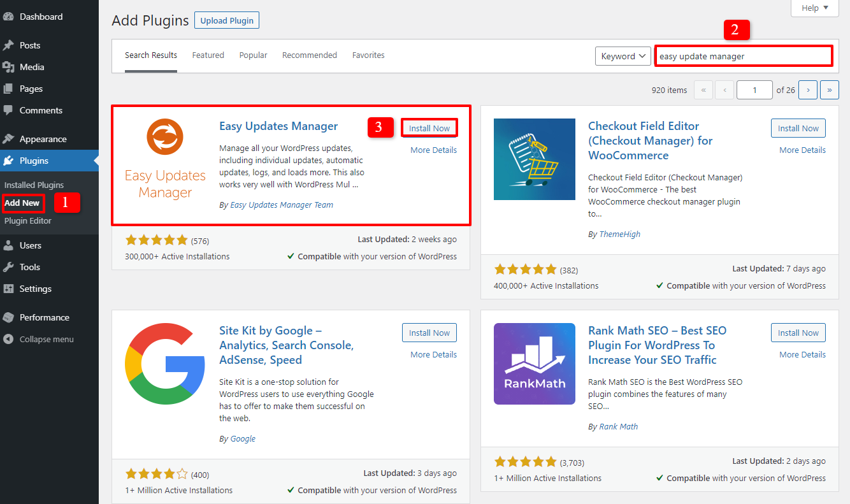Switch to Recommended plugins tab
The width and height of the screenshot is (850, 504).
click(x=310, y=55)
